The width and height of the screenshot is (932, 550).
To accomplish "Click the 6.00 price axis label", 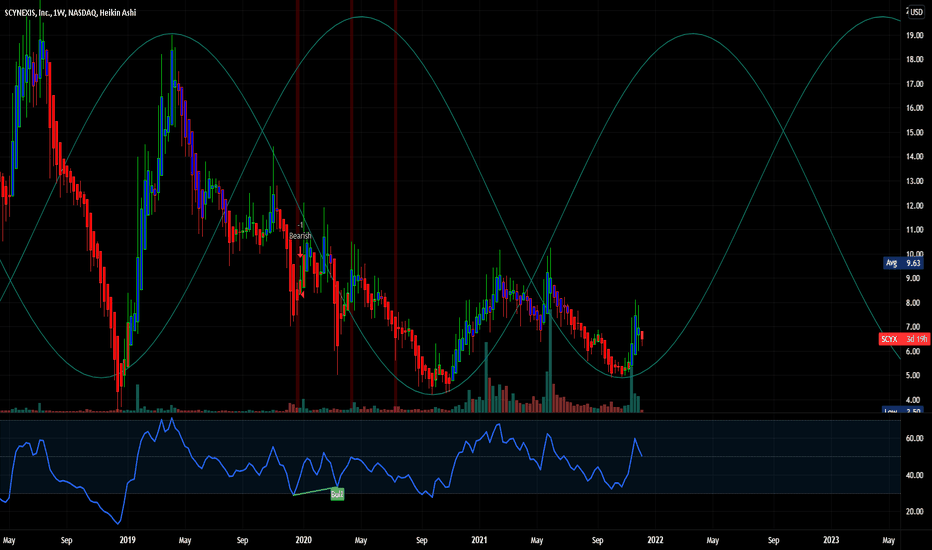I will click(x=913, y=351).
